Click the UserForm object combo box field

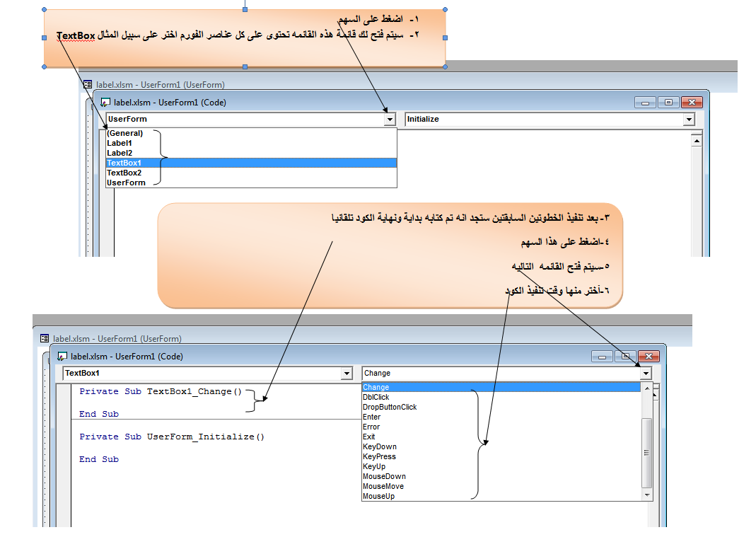click(251, 119)
